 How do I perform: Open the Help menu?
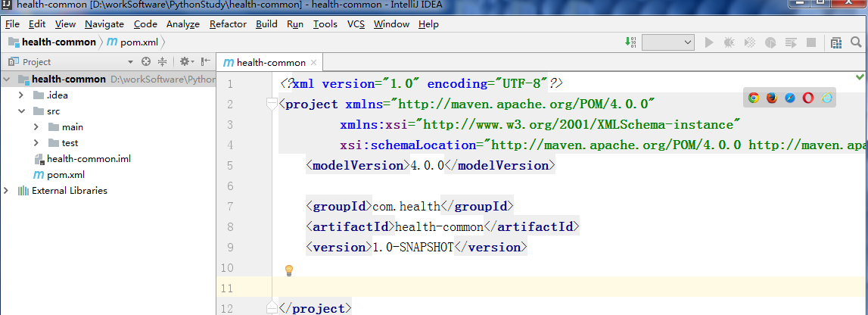[x=428, y=23]
